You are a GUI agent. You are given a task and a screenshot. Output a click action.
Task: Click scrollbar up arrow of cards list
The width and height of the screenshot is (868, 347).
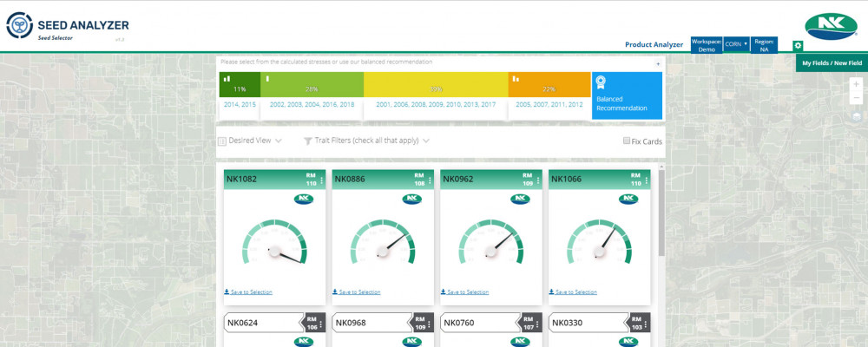click(x=661, y=166)
